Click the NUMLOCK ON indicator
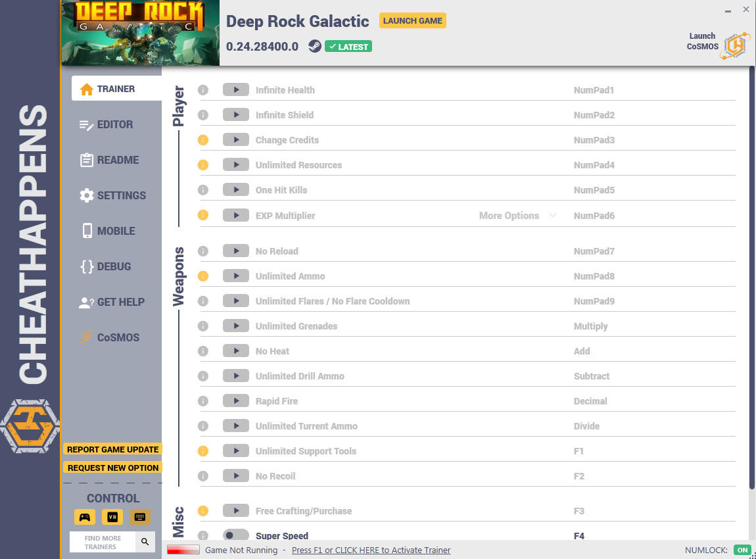 coord(742,550)
